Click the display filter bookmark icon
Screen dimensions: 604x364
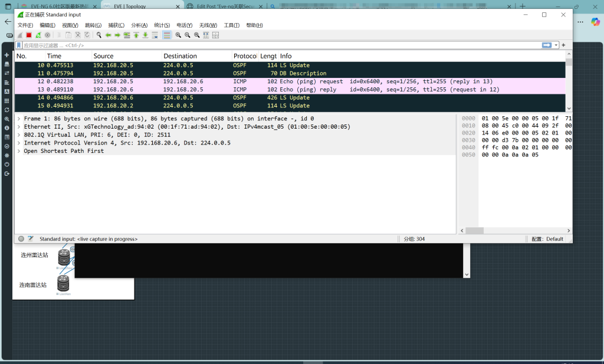[19, 45]
